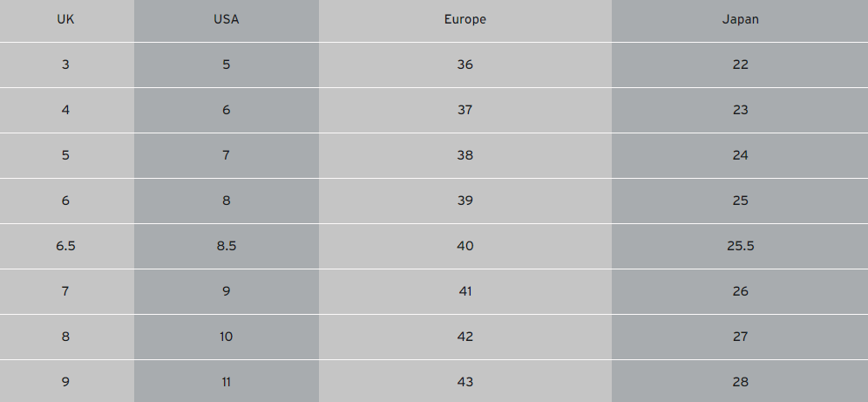
Task: Click the UK column header
Action: tap(65, 19)
